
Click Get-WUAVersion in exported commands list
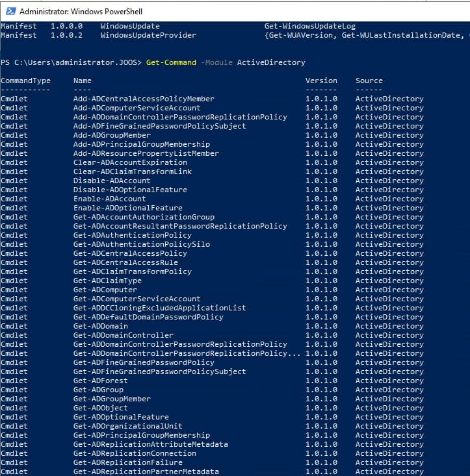[x=302, y=35]
